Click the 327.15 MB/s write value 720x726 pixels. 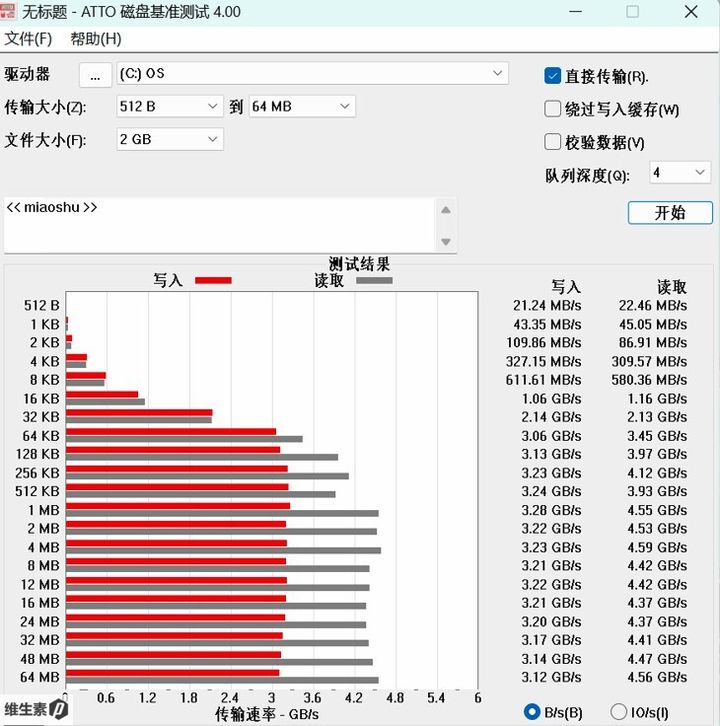pos(544,362)
